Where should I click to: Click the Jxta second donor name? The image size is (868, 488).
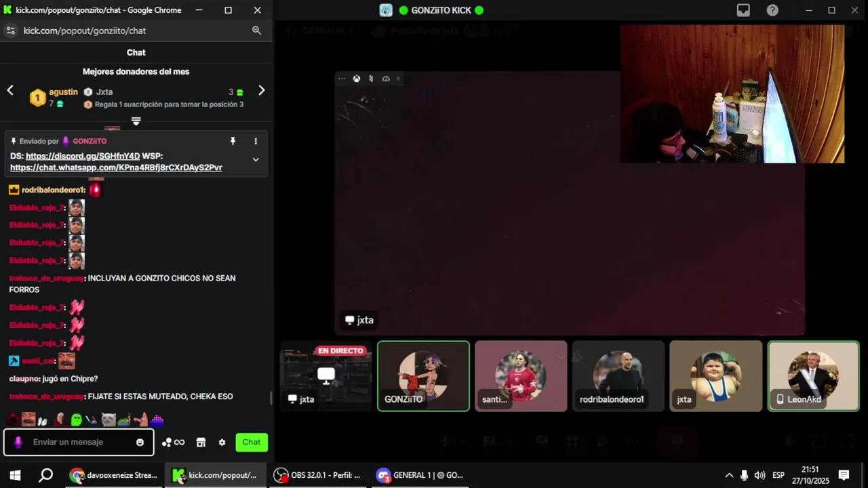click(x=104, y=92)
